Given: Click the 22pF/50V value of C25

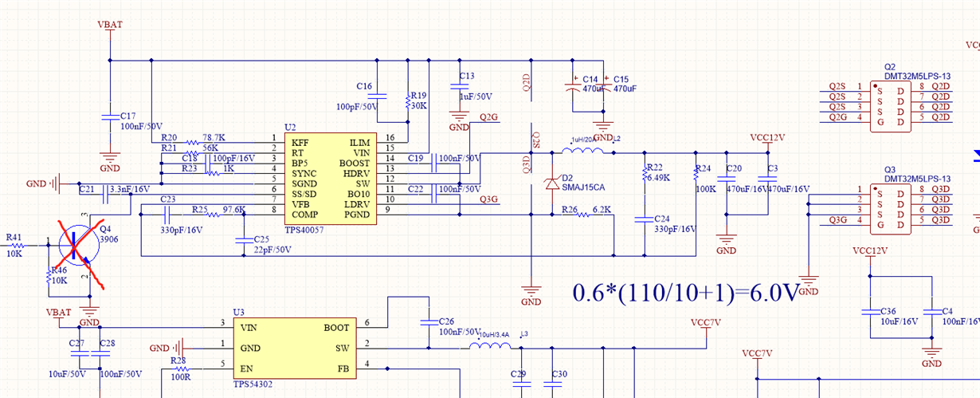Looking at the screenshot, I should click(x=272, y=250).
